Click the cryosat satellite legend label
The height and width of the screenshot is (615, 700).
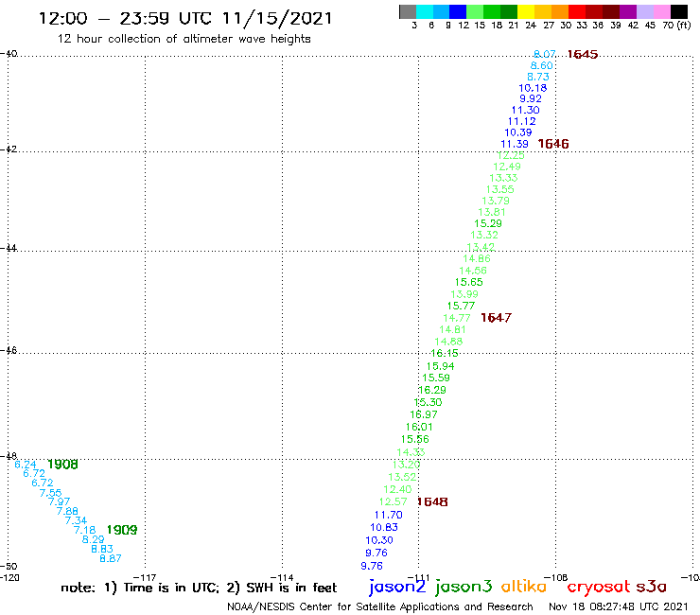599,587
